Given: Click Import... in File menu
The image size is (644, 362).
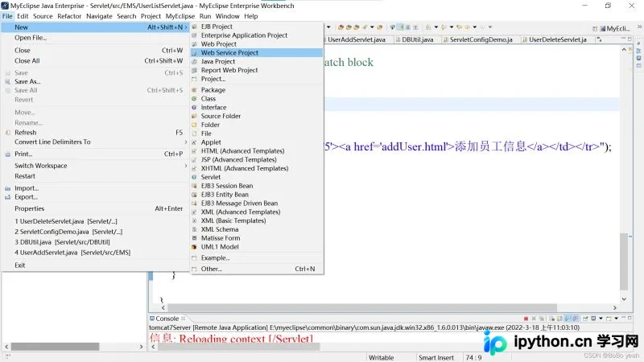Looking at the screenshot, I should pyautogui.click(x=95, y=188).
